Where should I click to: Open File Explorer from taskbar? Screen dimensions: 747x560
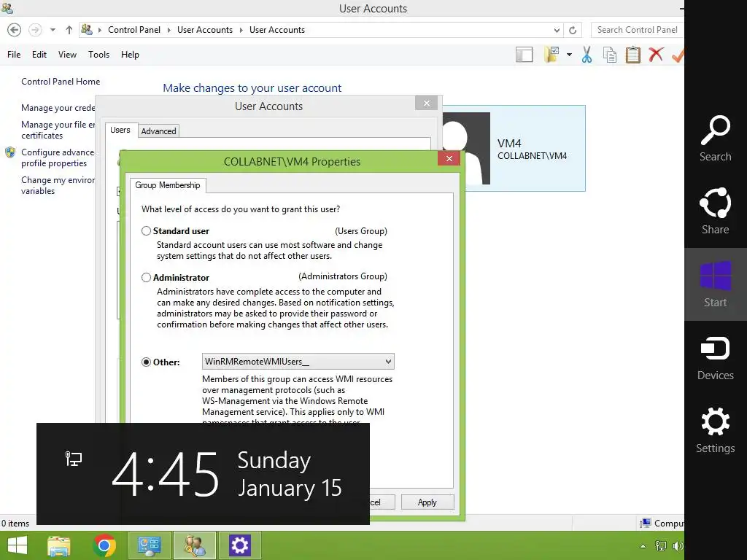59,545
